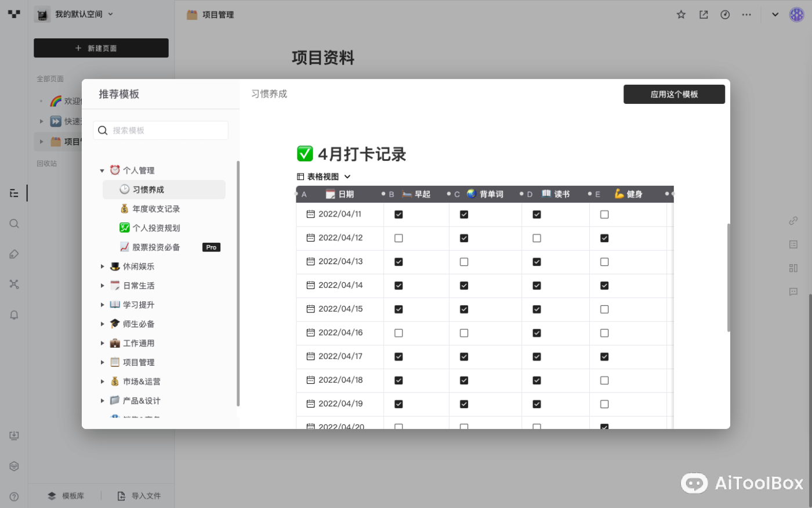Select the 年度收支记录 template

coord(155,209)
